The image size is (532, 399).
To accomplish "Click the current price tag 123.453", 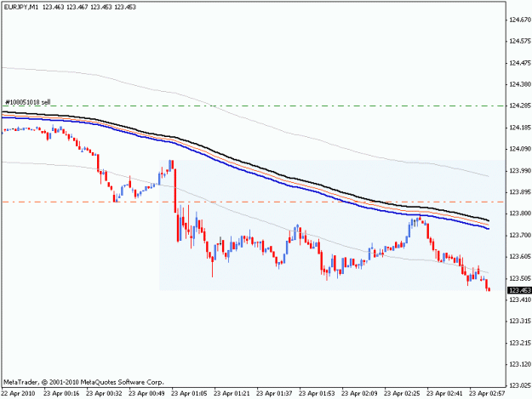I will coord(519,290).
